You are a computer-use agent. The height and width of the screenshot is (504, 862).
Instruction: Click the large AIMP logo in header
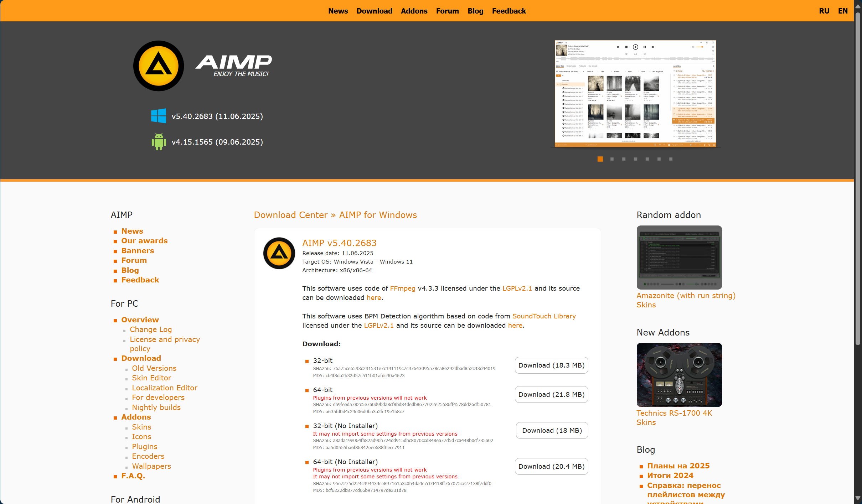(x=159, y=66)
